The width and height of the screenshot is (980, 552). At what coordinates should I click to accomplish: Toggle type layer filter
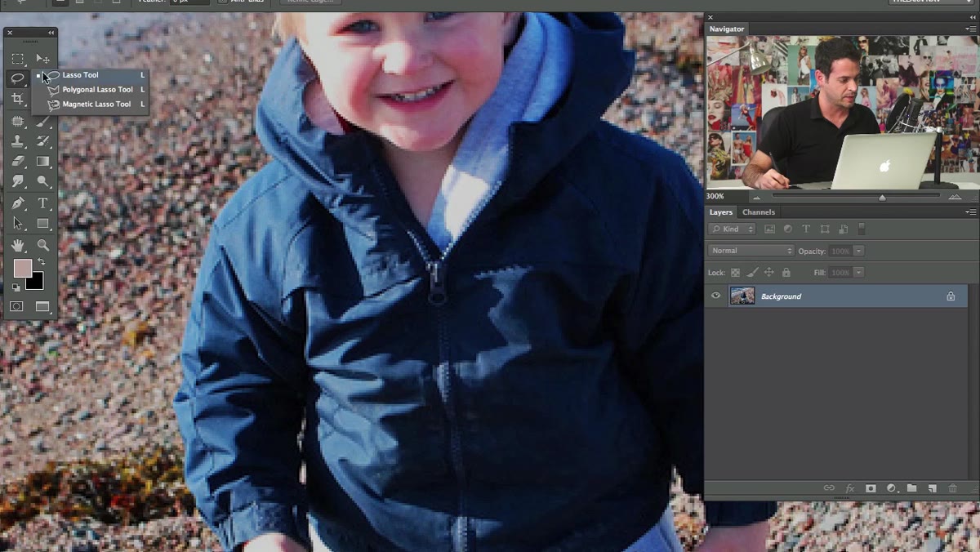(806, 229)
